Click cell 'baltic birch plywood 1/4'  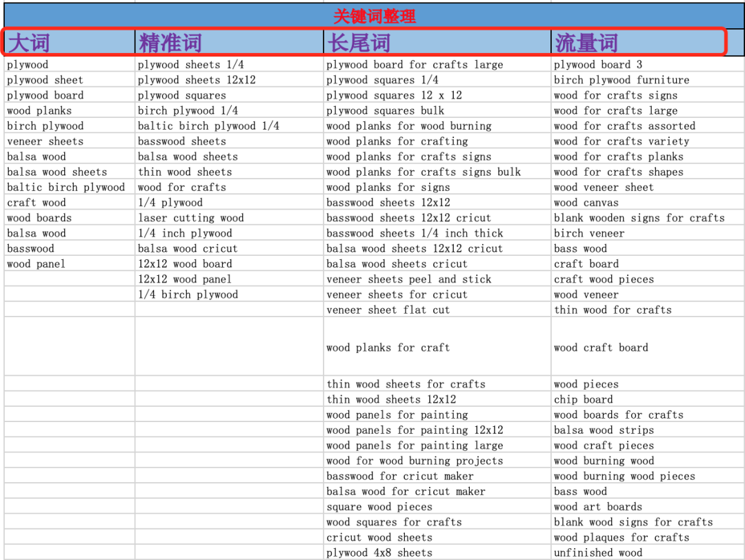click(x=229, y=126)
